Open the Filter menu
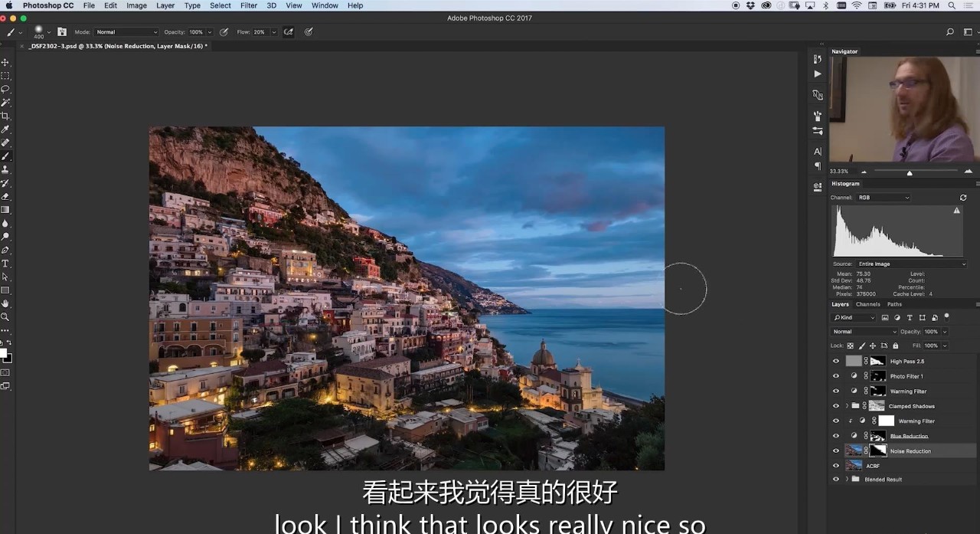The width and height of the screenshot is (980, 534). pyautogui.click(x=249, y=5)
